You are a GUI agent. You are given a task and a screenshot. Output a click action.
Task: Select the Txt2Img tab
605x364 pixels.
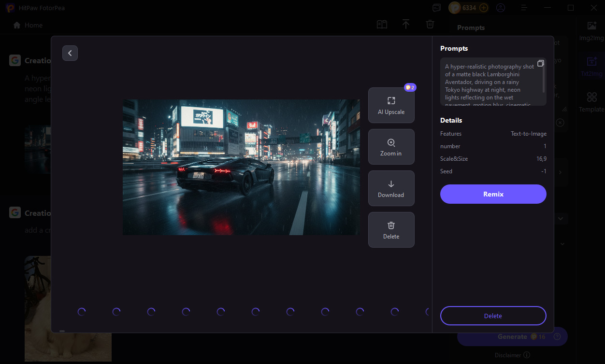tap(591, 66)
